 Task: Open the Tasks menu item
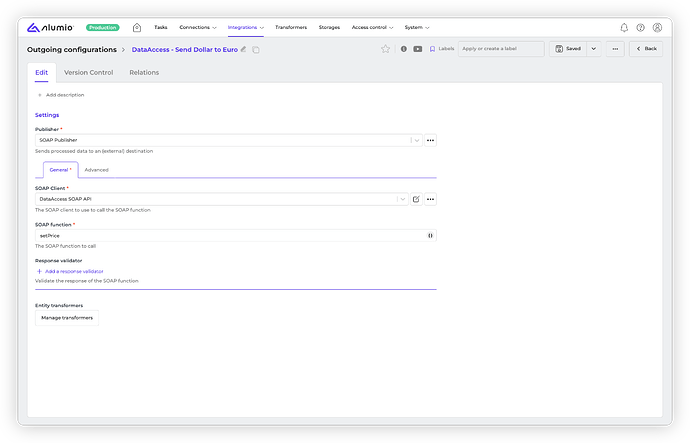click(x=161, y=27)
